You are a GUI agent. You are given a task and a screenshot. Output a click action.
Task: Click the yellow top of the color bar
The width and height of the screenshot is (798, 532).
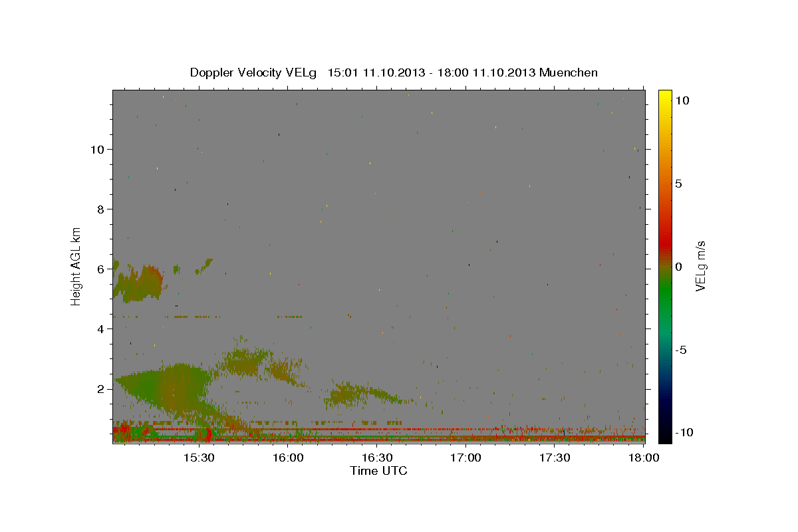[x=664, y=96]
